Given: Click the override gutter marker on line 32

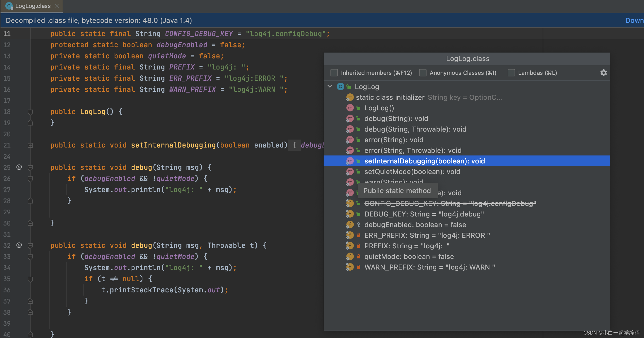Looking at the screenshot, I should pyautogui.click(x=19, y=245).
